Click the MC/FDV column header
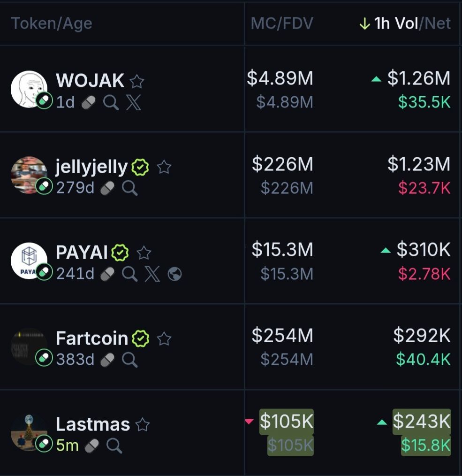Viewport: 462px width, 476px height. (281, 23)
